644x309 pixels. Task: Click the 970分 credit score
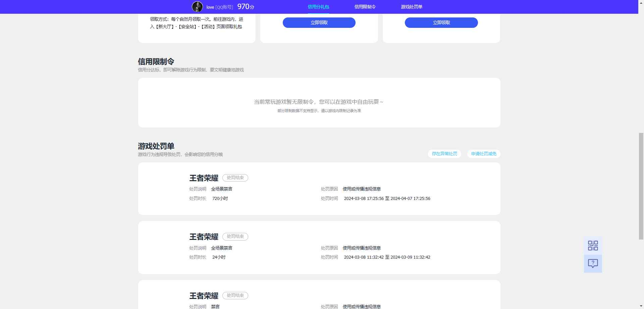pos(246,7)
